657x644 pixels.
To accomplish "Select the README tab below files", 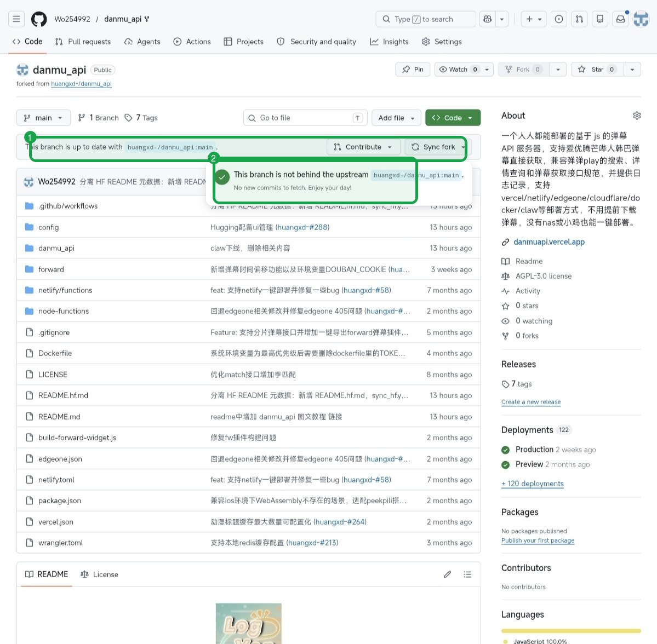I will point(47,574).
